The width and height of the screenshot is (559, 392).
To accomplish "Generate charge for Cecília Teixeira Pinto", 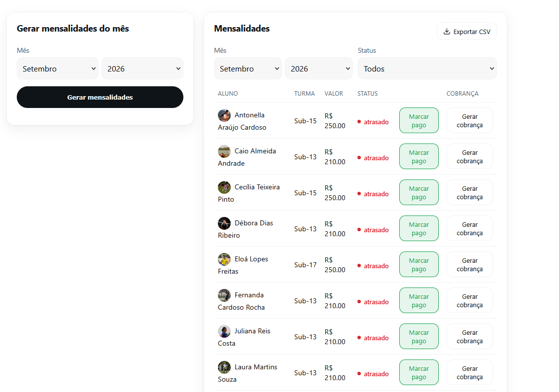I will 469,193.
